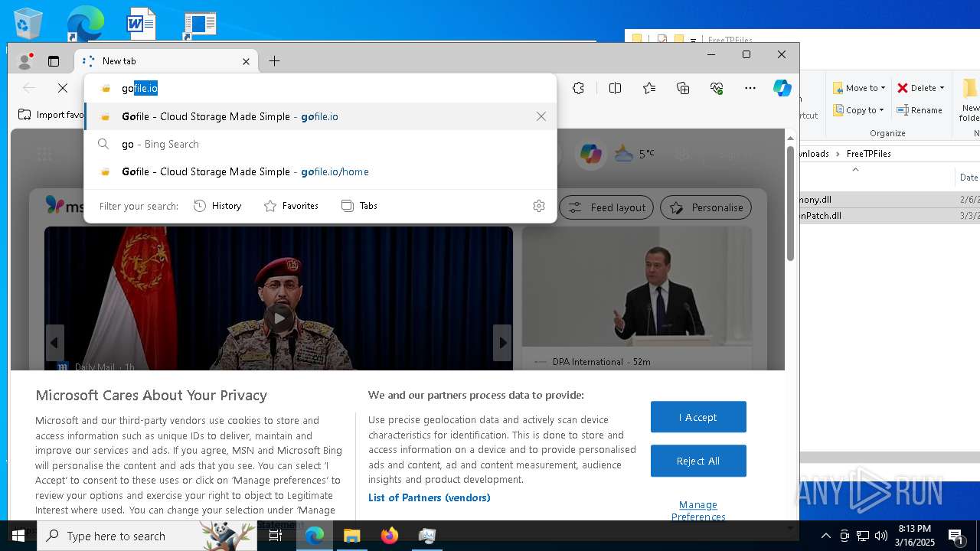Click the Edge page vertical scrollbar
Image resolution: width=980 pixels, height=551 pixels.
point(790,203)
